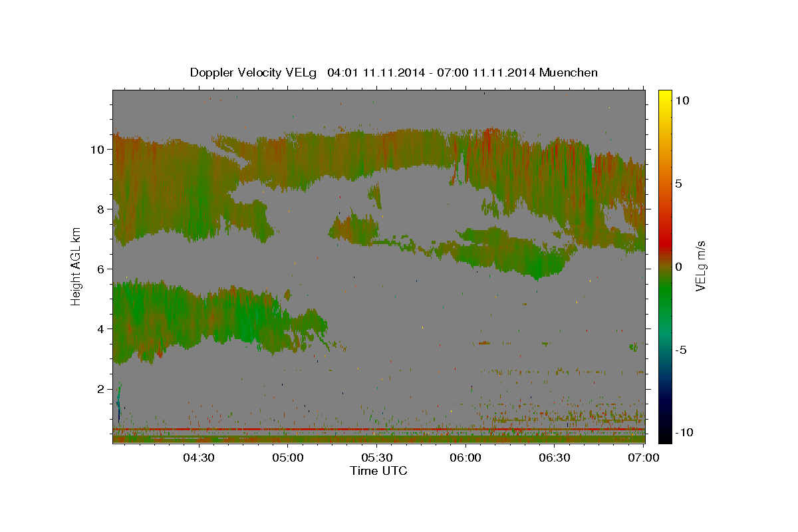Click height axis label 4
798x532 pixels.
(x=101, y=329)
